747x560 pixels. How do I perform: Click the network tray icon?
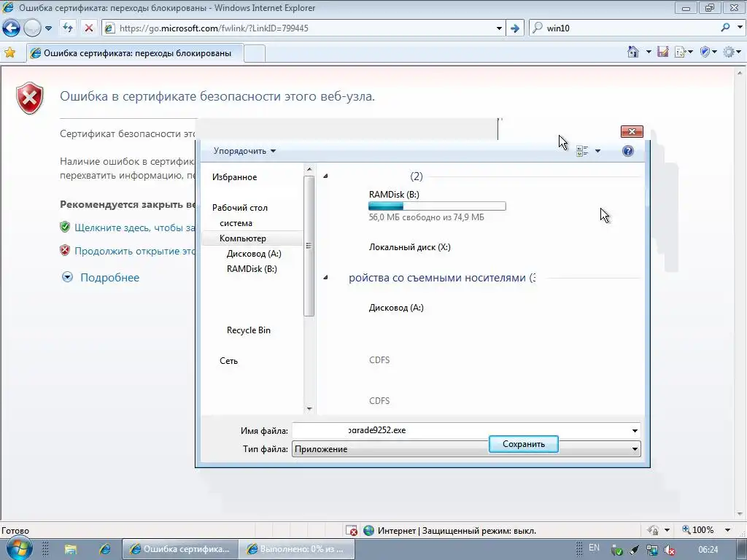651,550
